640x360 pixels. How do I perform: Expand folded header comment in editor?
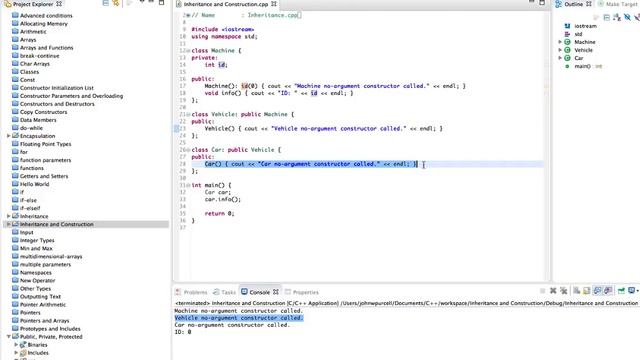click(188, 15)
